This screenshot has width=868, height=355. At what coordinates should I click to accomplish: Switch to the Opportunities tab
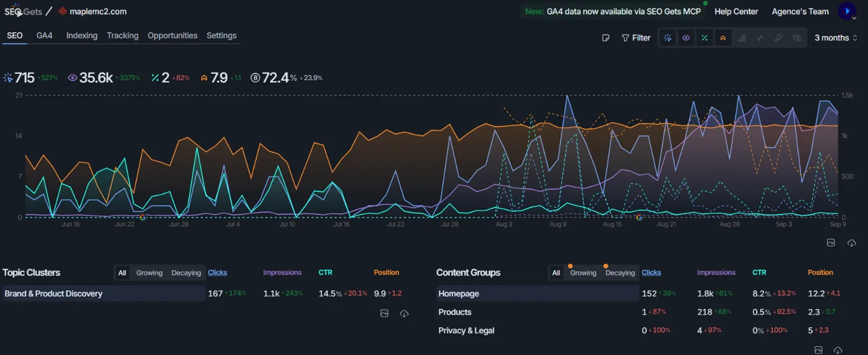click(172, 35)
